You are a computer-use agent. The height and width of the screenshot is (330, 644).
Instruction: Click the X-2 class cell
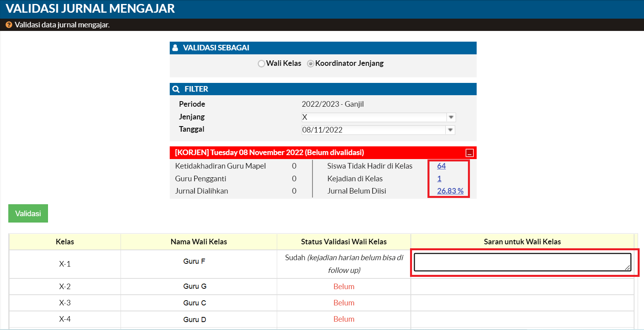pyautogui.click(x=65, y=286)
